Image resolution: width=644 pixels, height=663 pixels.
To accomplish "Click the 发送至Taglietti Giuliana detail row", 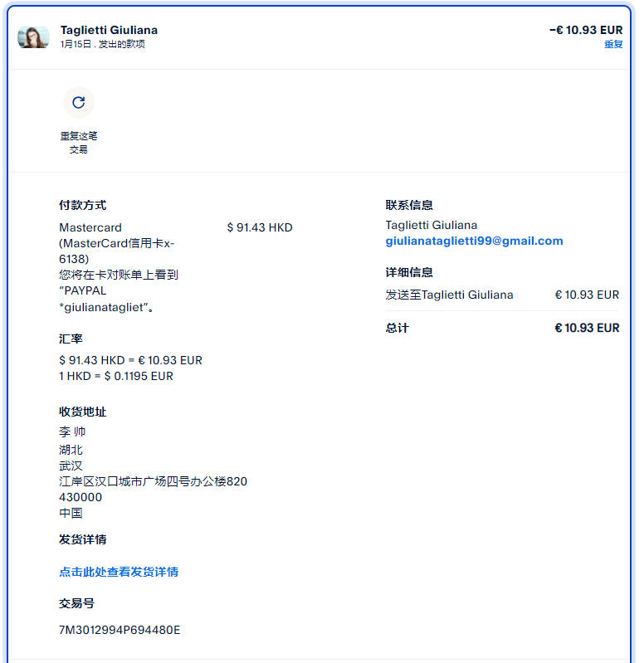I will [502, 295].
